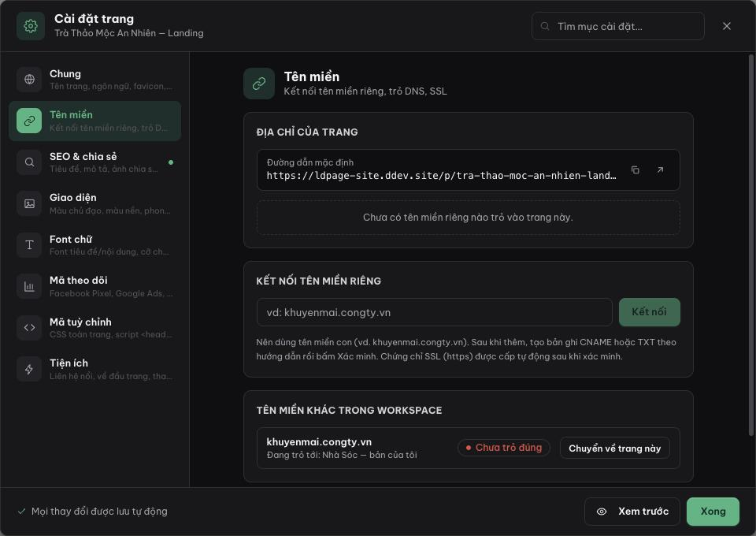
Task: Click the autosave checkmark icon
Action: 21,512
